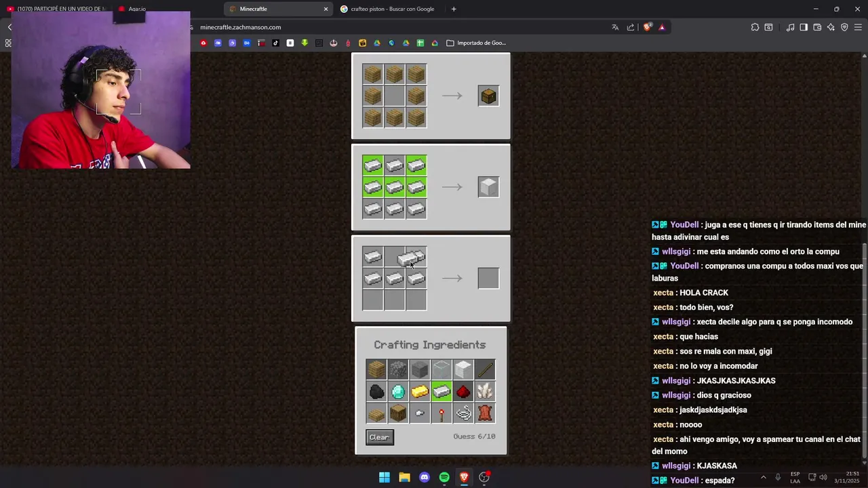Click chat message 'espada?' by YouDell
Image resolution: width=868 pixels, height=488 pixels.
coord(719,481)
